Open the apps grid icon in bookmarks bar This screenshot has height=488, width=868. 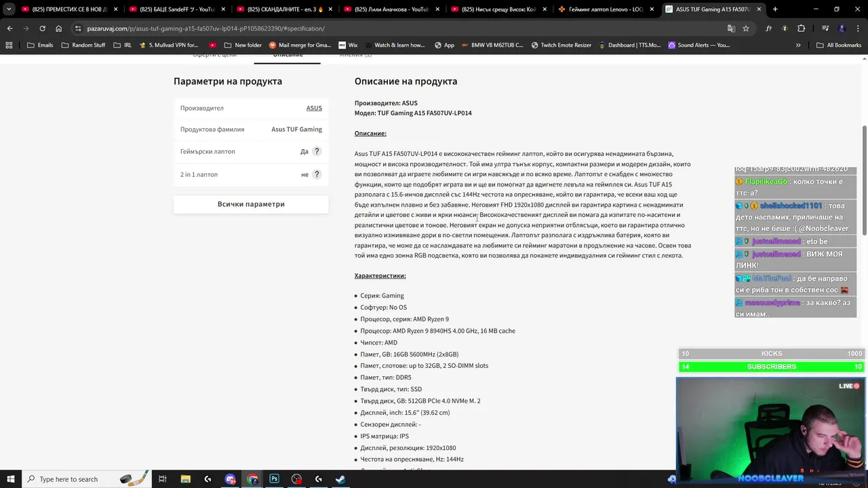[x=9, y=45]
